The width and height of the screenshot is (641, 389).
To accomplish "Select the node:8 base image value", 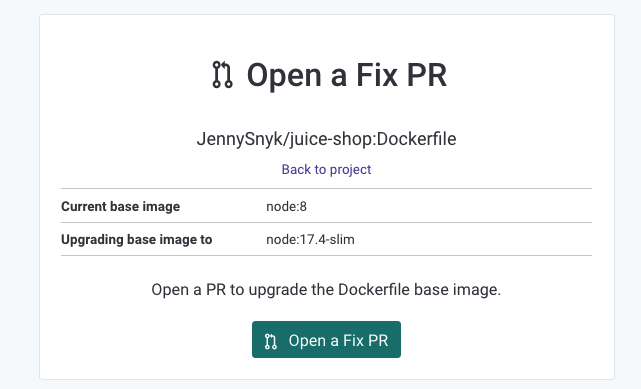I will click(x=286, y=206).
